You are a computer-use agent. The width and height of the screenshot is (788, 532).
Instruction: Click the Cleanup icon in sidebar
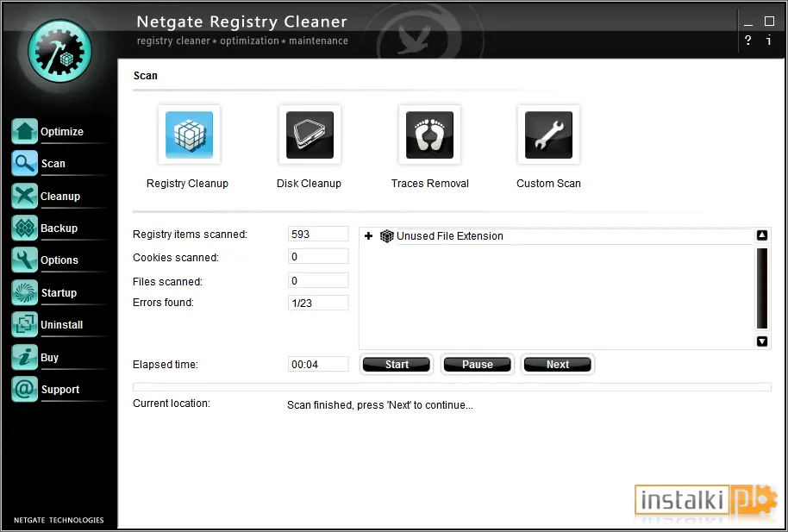[x=25, y=196]
